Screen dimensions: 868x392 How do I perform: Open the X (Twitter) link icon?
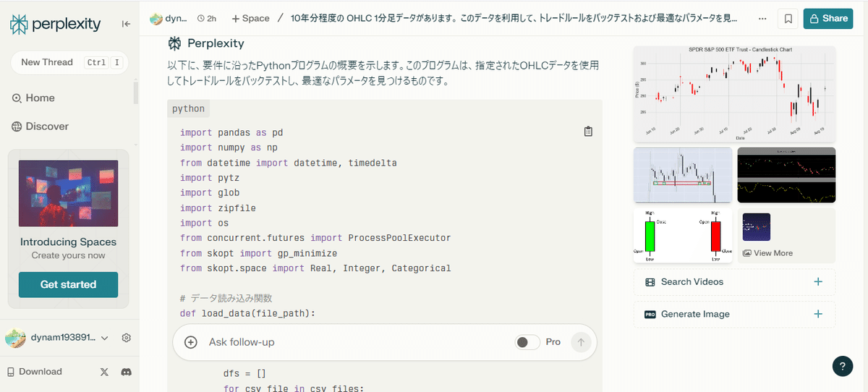click(104, 372)
